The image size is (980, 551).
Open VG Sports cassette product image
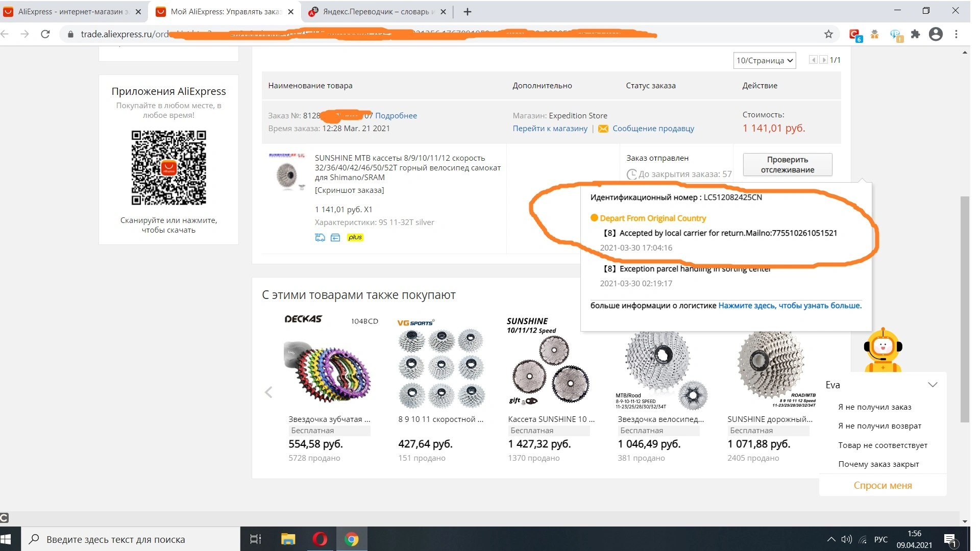click(440, 363)
